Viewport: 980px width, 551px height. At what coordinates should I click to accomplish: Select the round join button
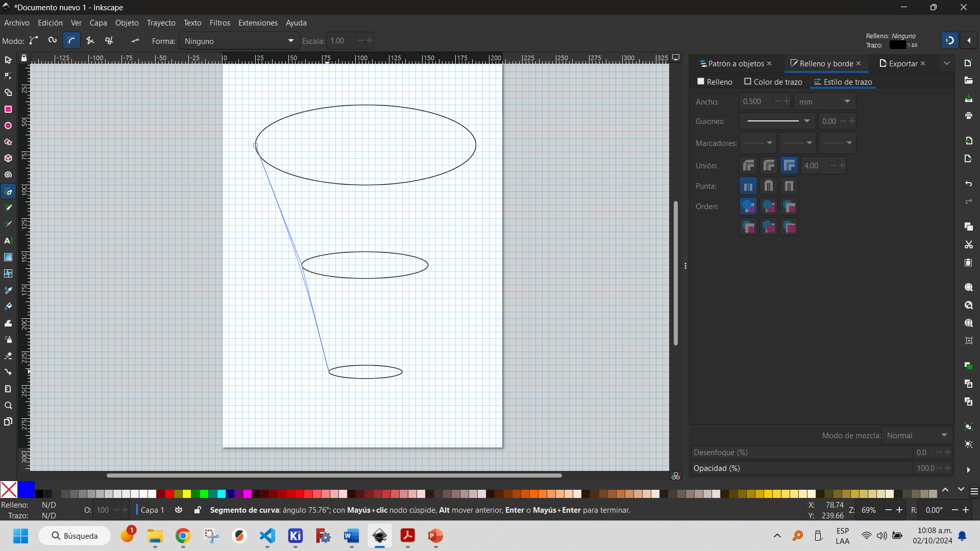click(769, 165)
